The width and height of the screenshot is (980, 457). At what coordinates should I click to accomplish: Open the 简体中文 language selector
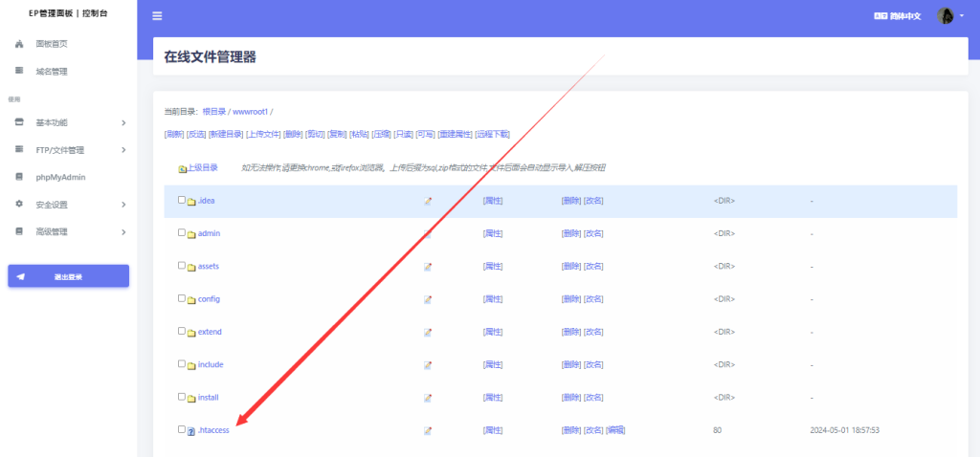point(898,16)
